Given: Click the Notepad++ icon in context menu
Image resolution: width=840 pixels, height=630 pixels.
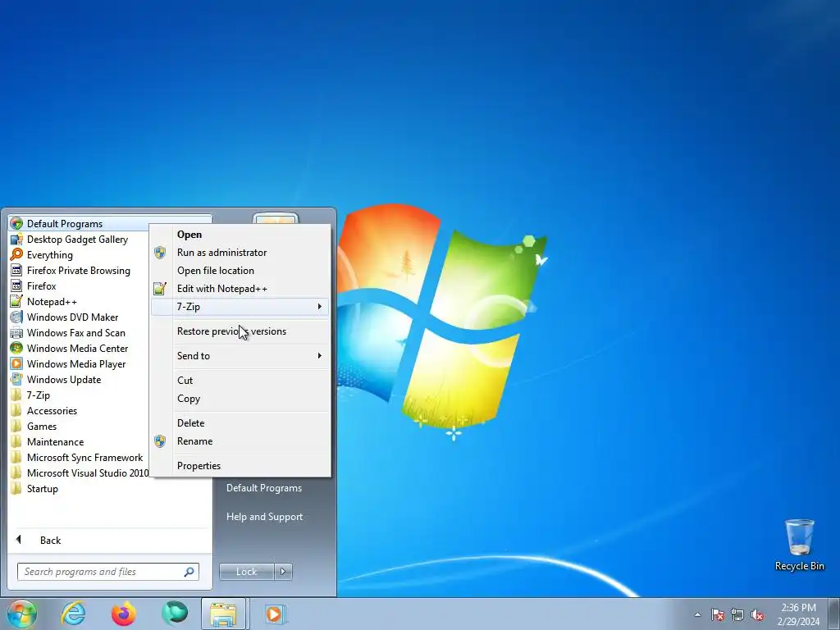Looking at the screenshot, I should pyautogui.click(x=160, y=289).
